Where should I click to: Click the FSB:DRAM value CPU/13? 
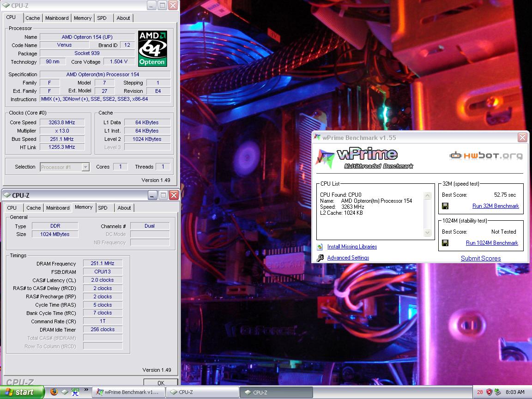tap(103, 272)
